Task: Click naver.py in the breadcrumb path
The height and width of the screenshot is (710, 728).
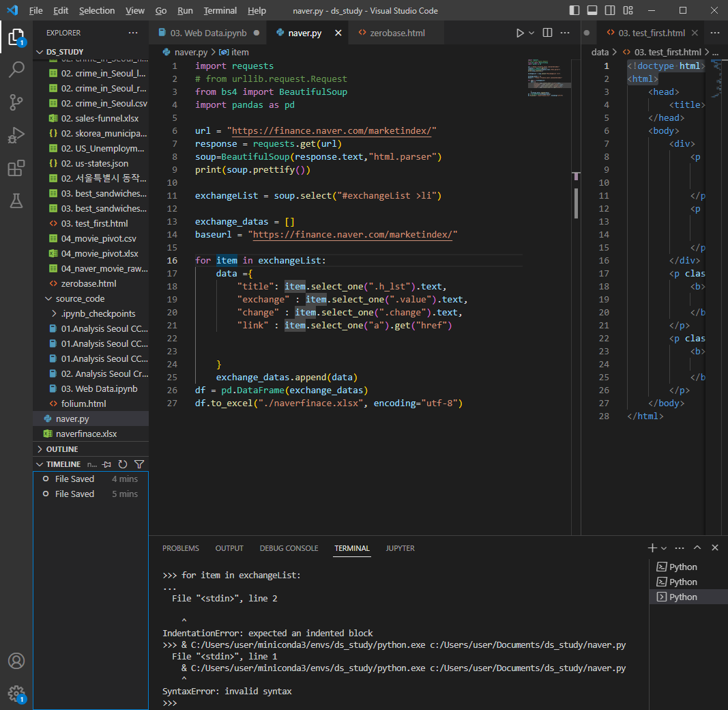Action: coord(185,52)
